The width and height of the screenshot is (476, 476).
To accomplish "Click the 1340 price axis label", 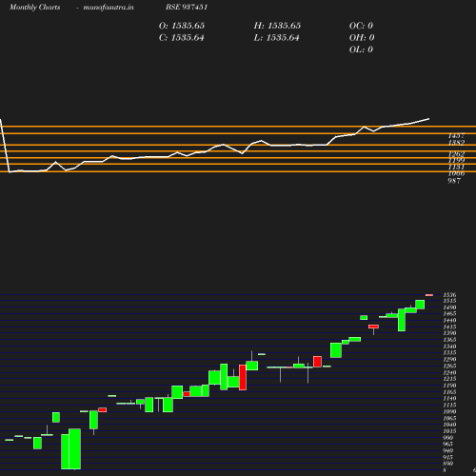I will (x=449, y=347).
